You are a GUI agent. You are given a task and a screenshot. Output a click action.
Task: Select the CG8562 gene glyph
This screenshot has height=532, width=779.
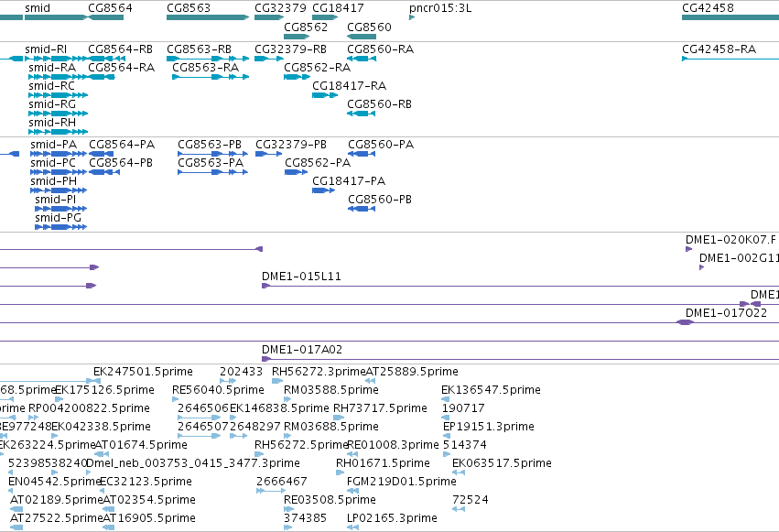tap(297, 37)
